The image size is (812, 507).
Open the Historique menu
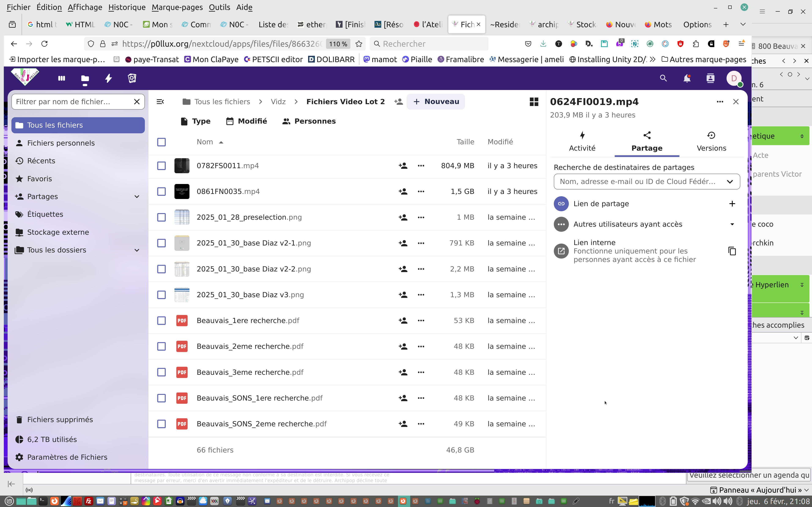[126, 7]
